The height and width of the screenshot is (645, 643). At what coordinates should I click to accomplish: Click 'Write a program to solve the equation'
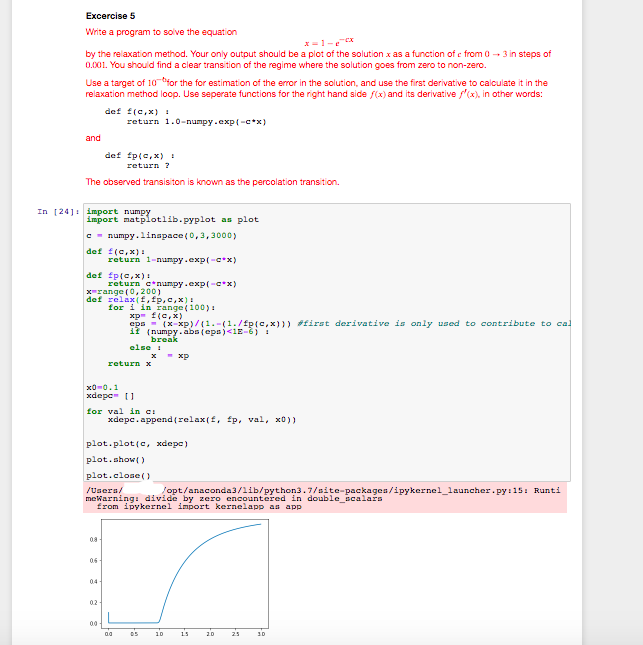161,32
